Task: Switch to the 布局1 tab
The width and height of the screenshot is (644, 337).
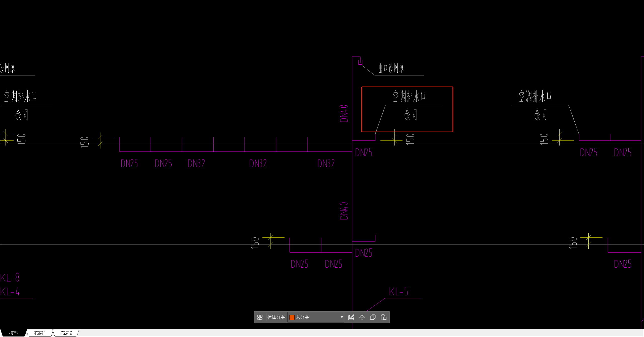Action: [40, 333]
